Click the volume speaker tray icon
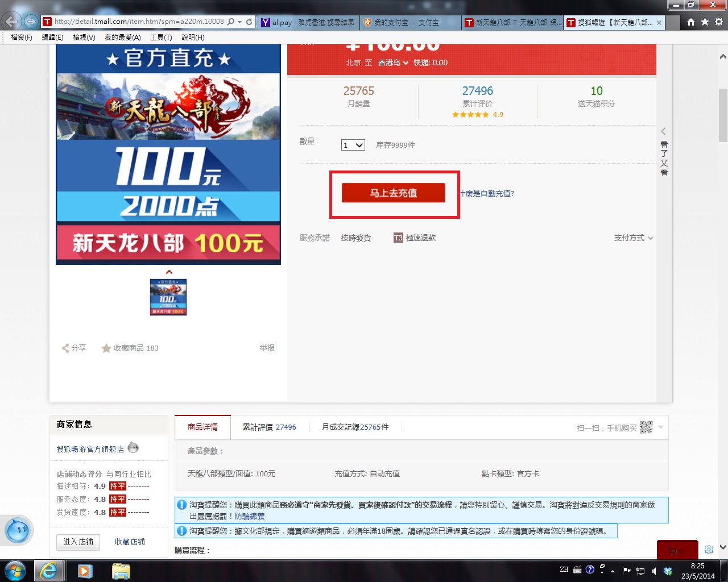Viewport: 728px width, 582px height. click(654, 571)
